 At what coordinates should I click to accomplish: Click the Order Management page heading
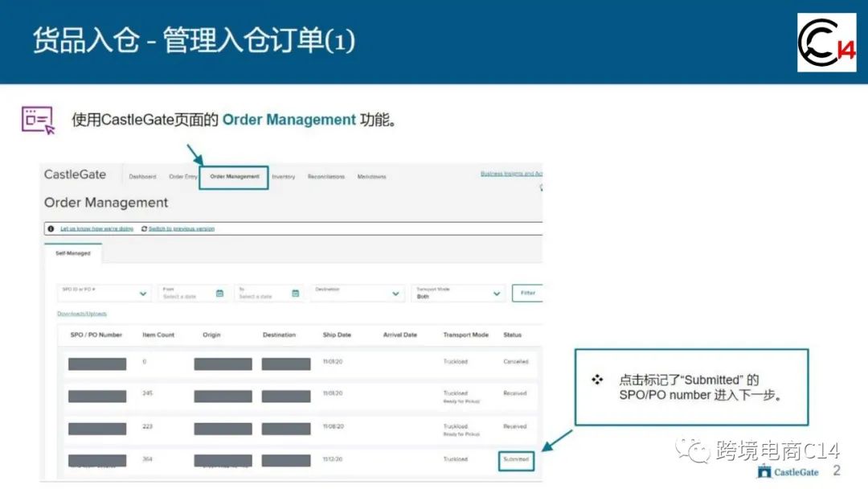[x=106, y=203]
